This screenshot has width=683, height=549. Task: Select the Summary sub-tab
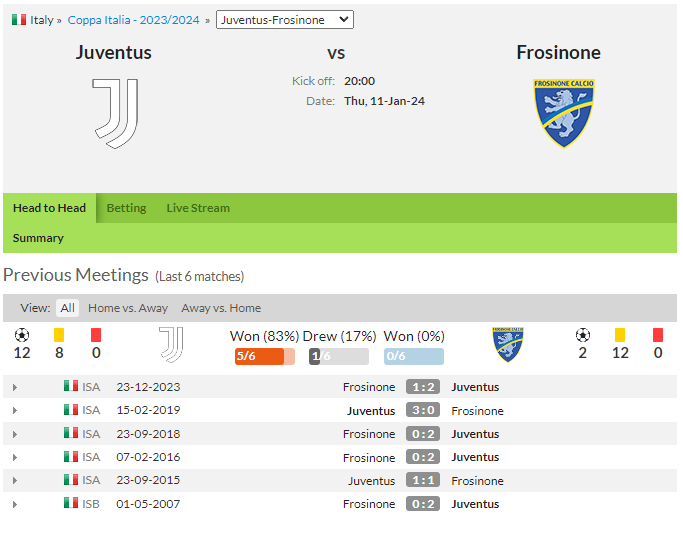pyautogui.click(x=38, y=238)
